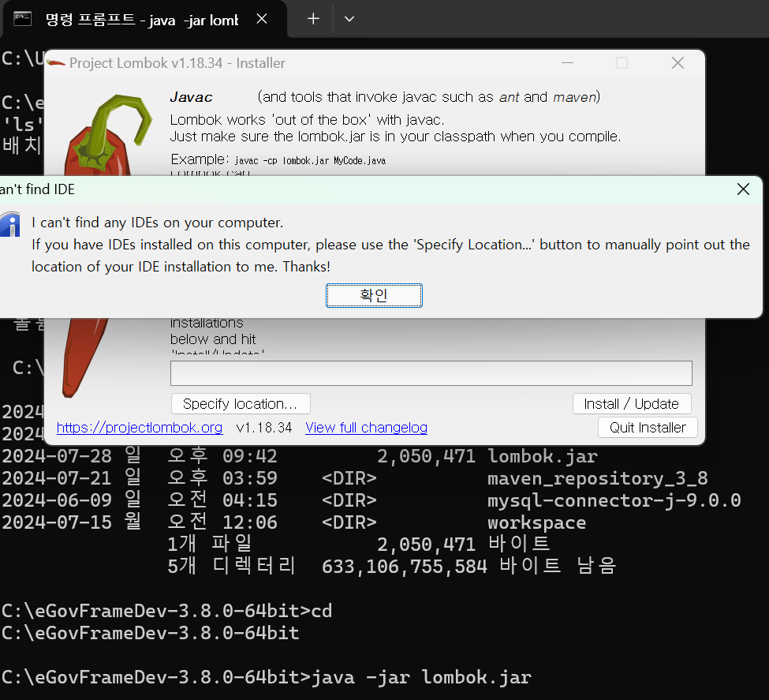The image size is (769, 700).
Task: Close the Can't find IDE dialog
Action: 743,189
